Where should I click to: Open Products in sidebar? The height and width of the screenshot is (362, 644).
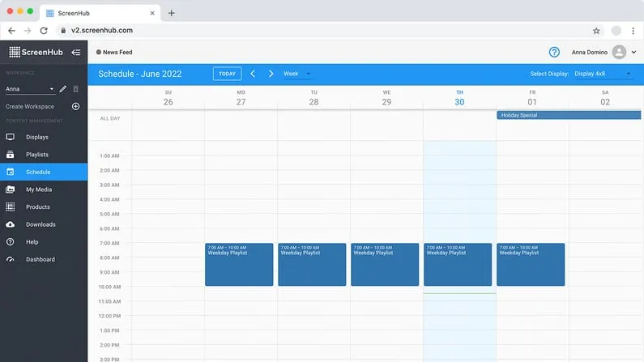click(x=44, y=207)
